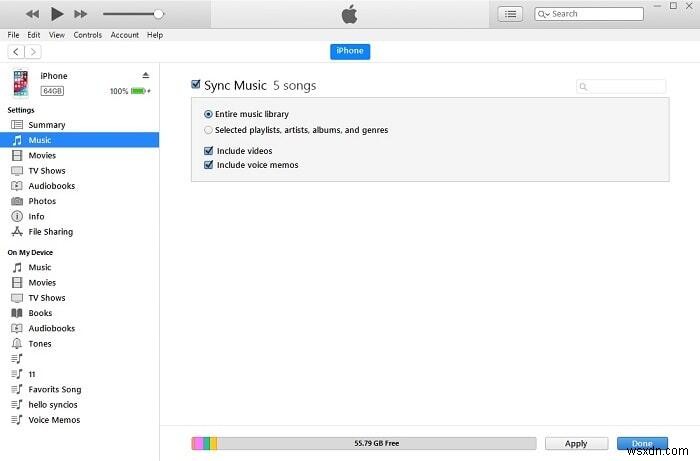Select Entire music library radio button
700x461 pixels.
[x=208, y=114]
